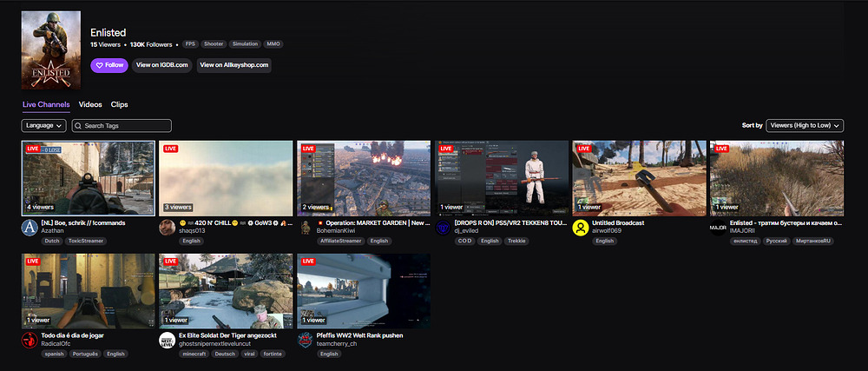Click the BohemianKiwi channel name
868x371 pixels.
click(336, 230)
